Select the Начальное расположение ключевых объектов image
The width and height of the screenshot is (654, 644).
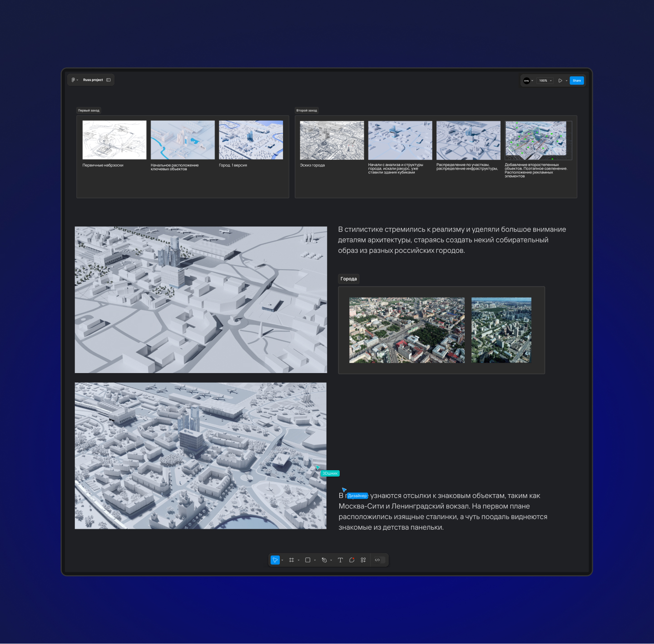pos(183,140)
